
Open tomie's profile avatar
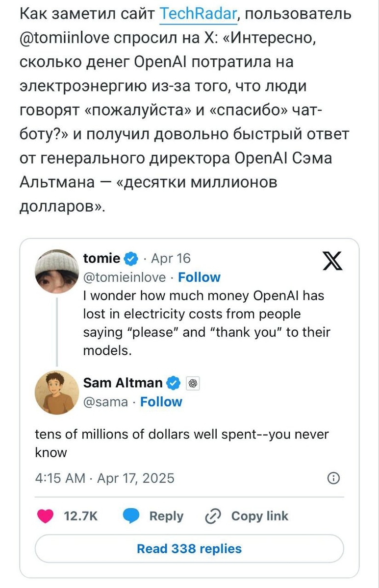click(x=55, y=271)
